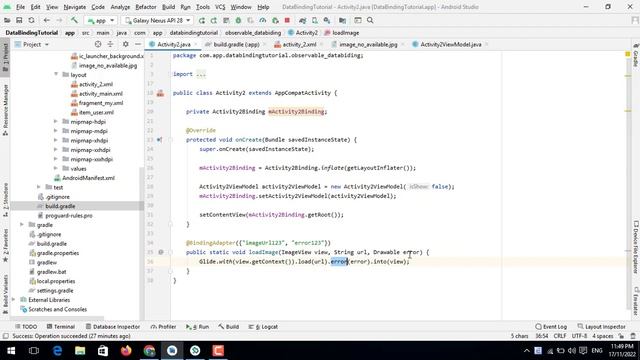The image size is (640, 360).
Task: Open the Project Structure icon
Action: [342, 20]
